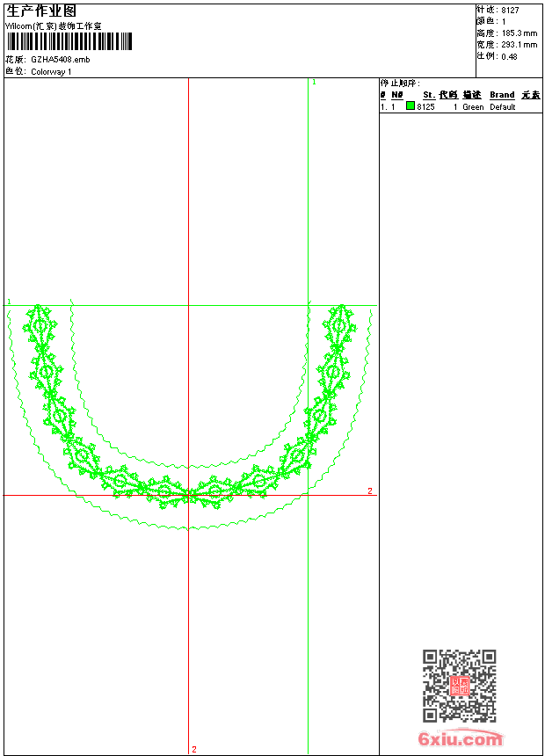Click the 代码 column header
Image resolution: width=545 pixels, height=756 pixels.
pos(448,95)
